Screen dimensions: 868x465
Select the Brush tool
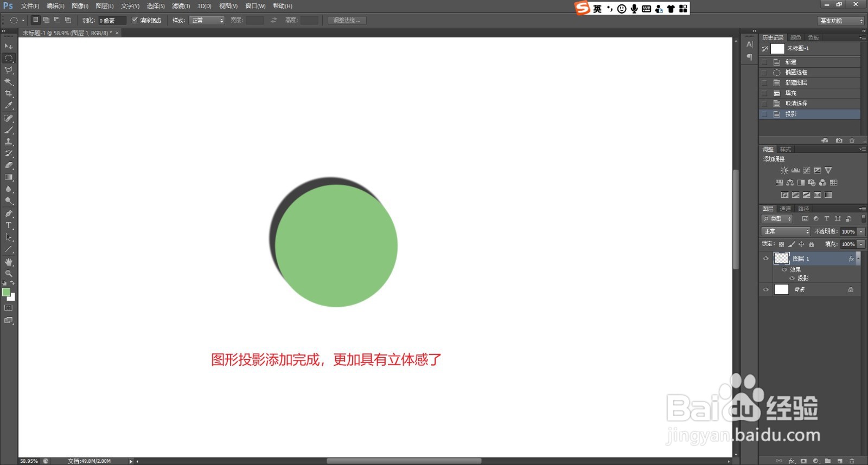9,130
